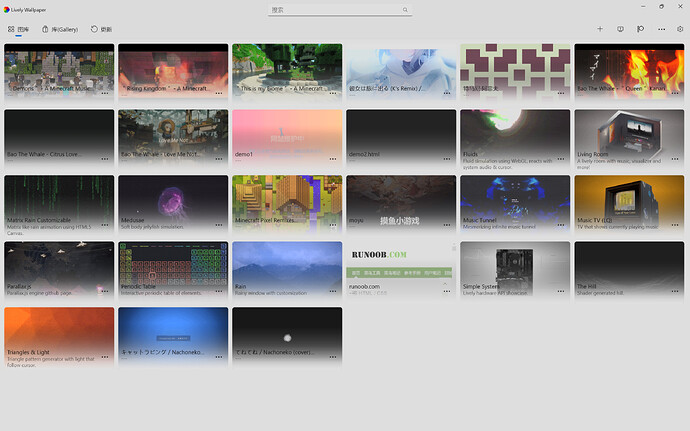690x431 pixels.
Task: Open more options for Music TV (LQ)
Action: (x=675, y=225)
